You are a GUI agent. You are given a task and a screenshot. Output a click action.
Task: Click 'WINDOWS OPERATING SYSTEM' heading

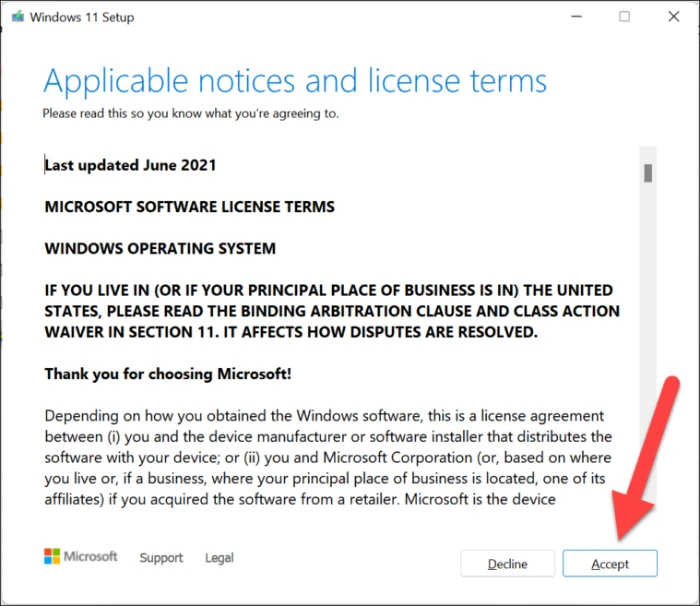coord(160,248)
